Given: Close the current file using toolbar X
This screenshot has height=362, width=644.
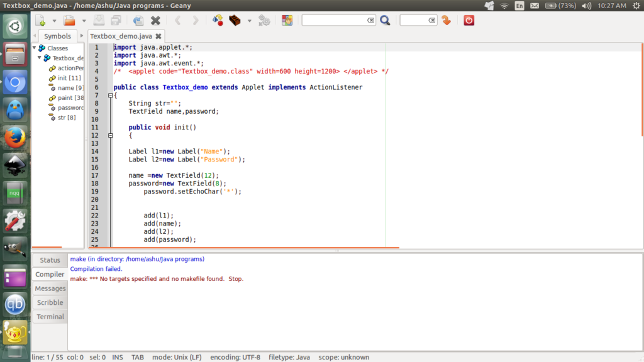Looking at the screenshot, I should click(155, 21).
